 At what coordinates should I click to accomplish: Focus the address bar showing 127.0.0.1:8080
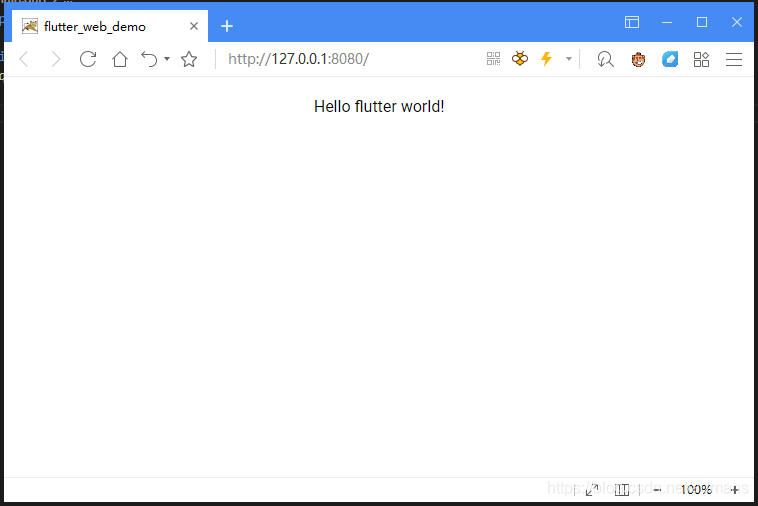pos(348,59)
